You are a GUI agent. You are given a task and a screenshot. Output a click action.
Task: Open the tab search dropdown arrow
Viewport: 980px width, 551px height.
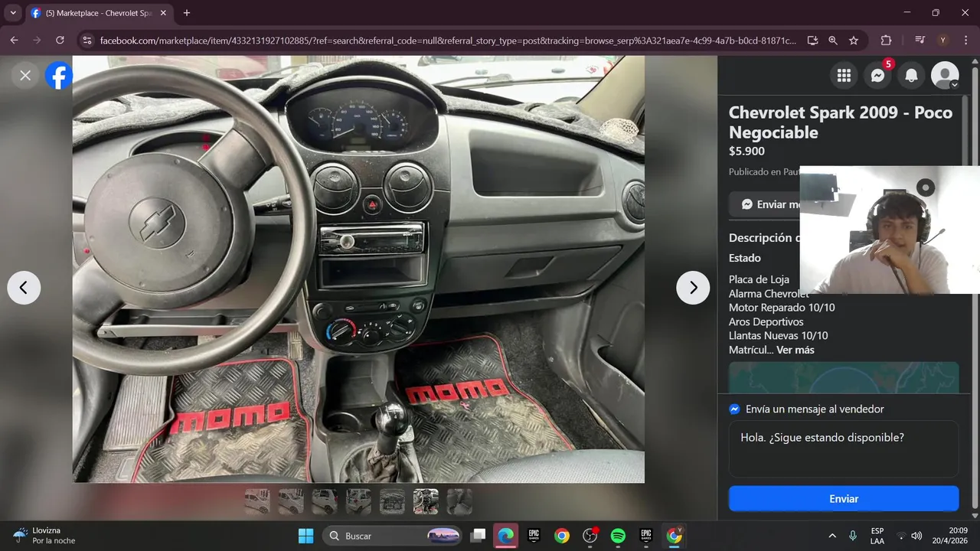pos(13,13)
